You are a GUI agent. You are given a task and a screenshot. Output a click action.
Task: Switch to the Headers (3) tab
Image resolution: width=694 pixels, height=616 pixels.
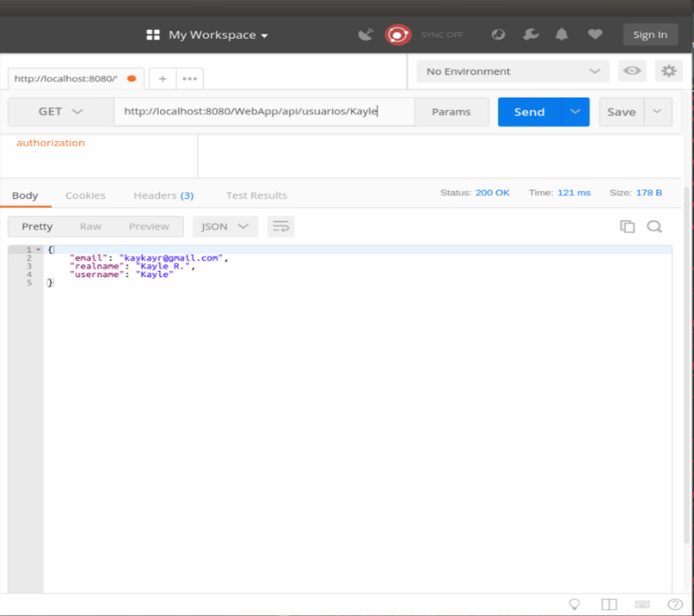click(163, 195)
